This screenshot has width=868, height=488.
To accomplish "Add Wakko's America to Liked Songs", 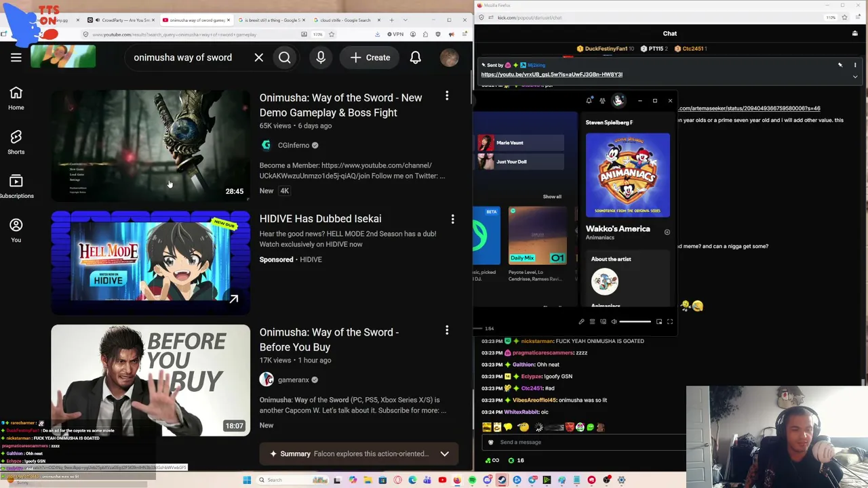I will pos(667,232).
